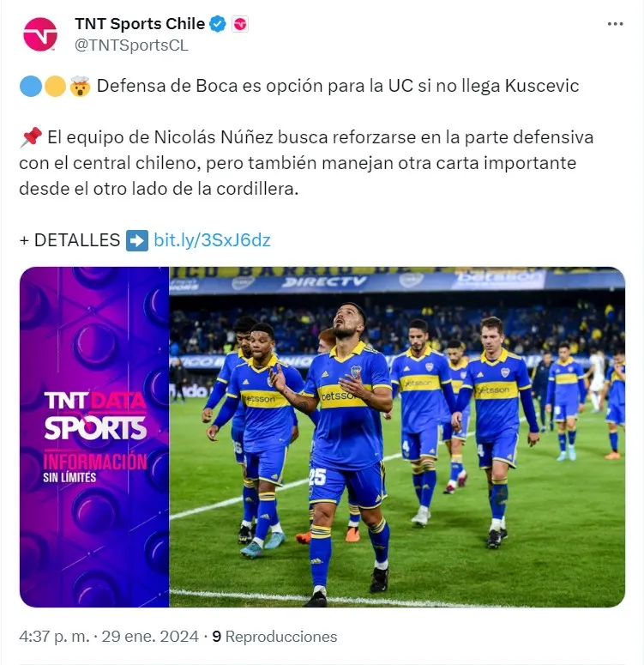644x665 pixels.
Task: Open the tweet timestamp 4:37 p. m.
Action: coord(54,637)
